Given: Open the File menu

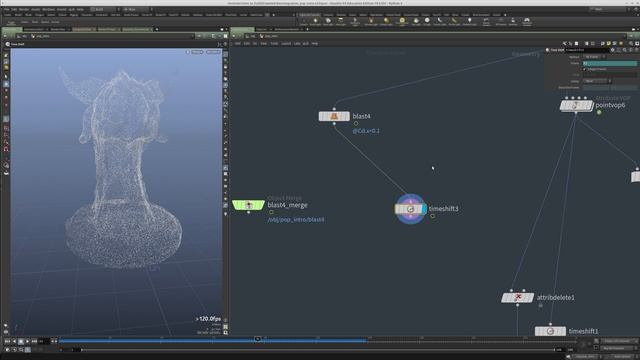Looking at the screenshot, I should [x=6, y=9].
